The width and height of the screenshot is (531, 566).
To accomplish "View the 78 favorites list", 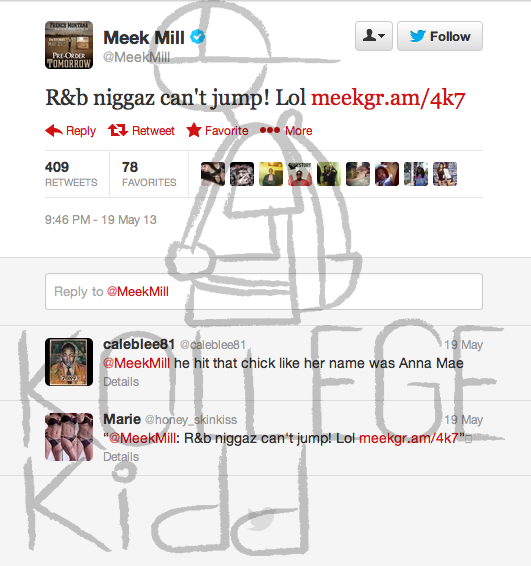I will point(149,174).
